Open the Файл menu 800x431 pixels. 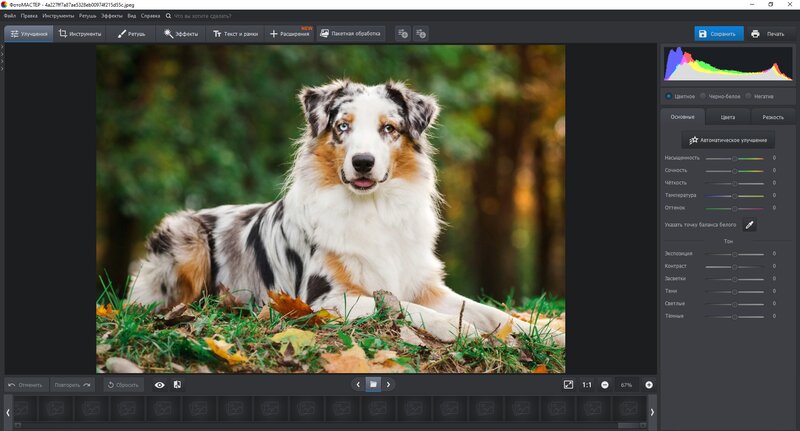tap(10, 17)
